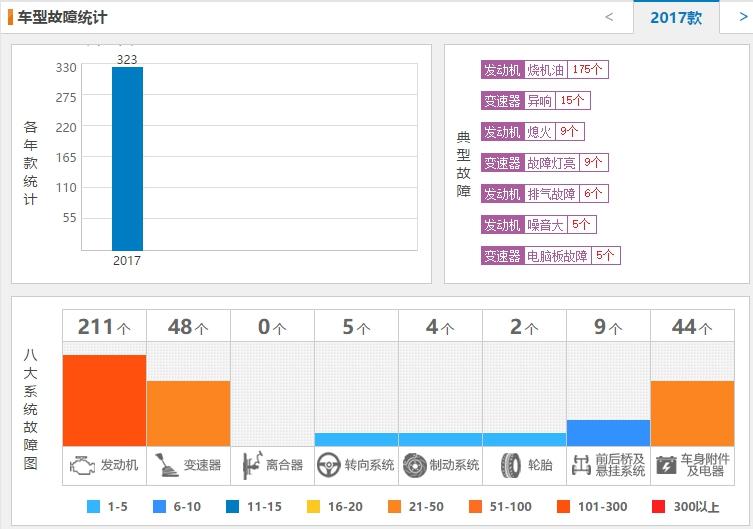Click the steering system 5 fault bar
This screenshot has width=753, height=529.
tap(356, 440)
